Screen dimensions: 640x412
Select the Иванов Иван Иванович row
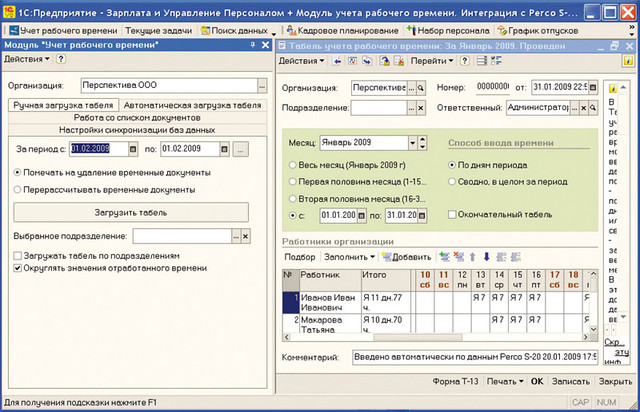tap(436, 303)
